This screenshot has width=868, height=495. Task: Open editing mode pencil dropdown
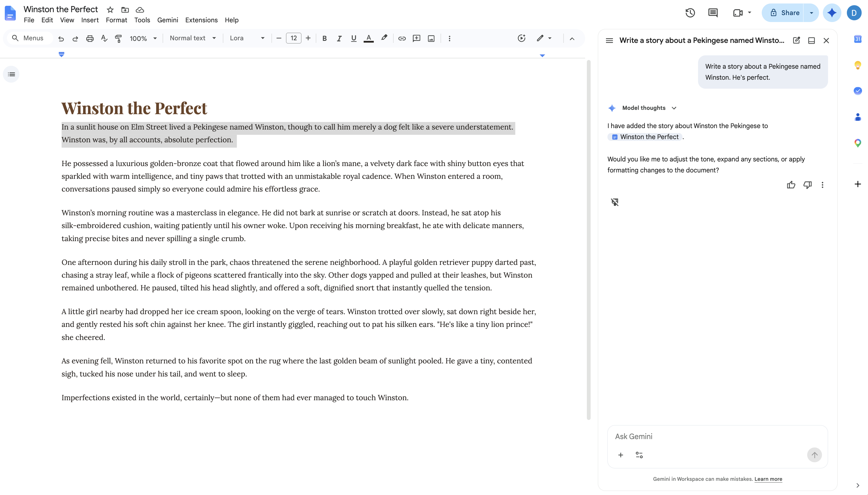coord(544,38)
